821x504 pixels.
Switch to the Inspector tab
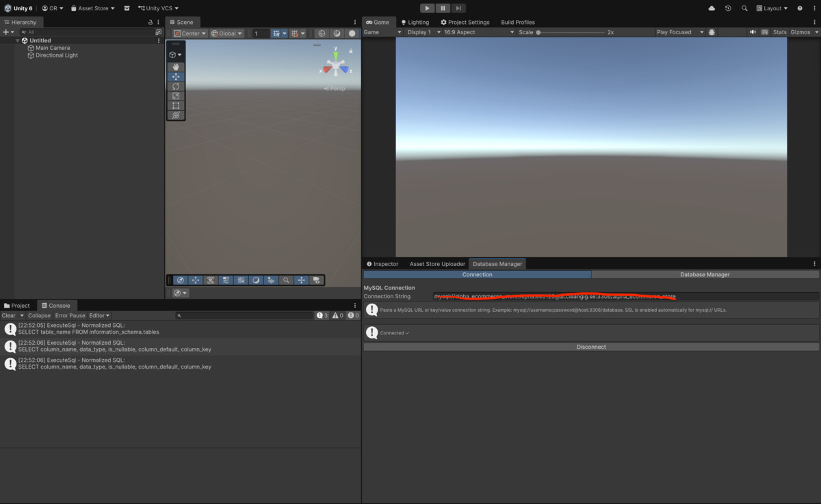click(x=382, y=263)
